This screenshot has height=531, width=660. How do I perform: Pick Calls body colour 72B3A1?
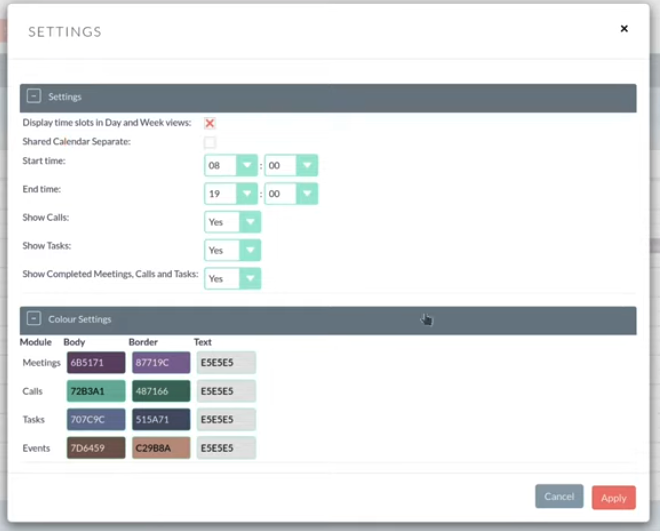[96, 391]
